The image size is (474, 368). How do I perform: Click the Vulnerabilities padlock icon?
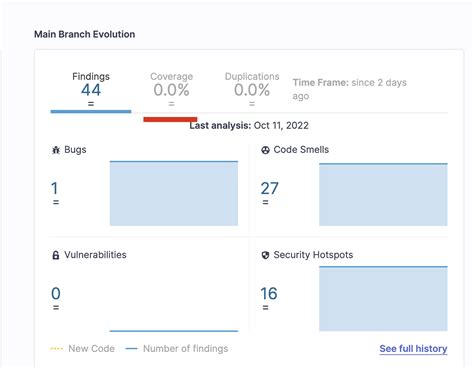coord(56,255)
